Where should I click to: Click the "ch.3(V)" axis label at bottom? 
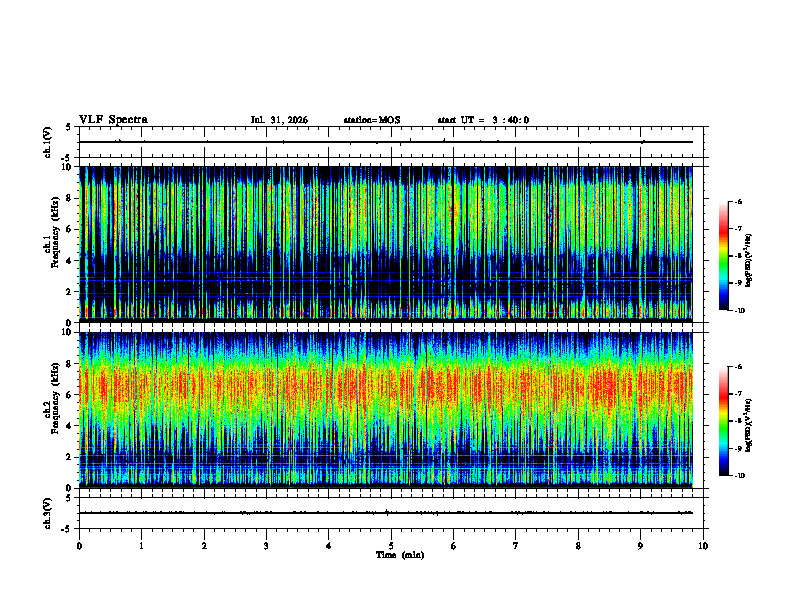click(x=47, y=513)
